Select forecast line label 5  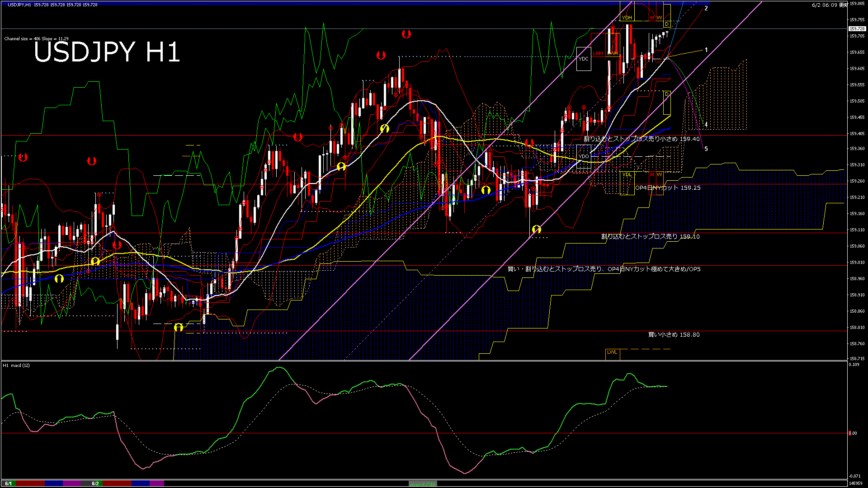pos(706,149)
